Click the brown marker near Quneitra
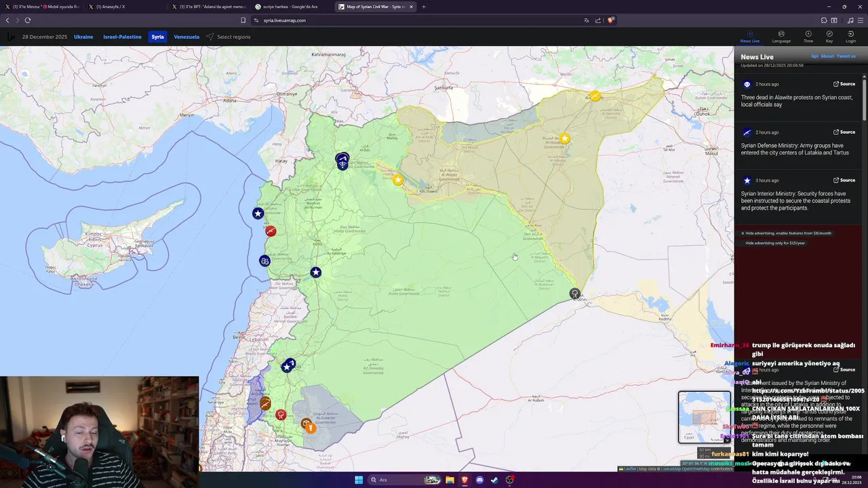The height and width of the screenshot is (488, 868). coord(266,403)
